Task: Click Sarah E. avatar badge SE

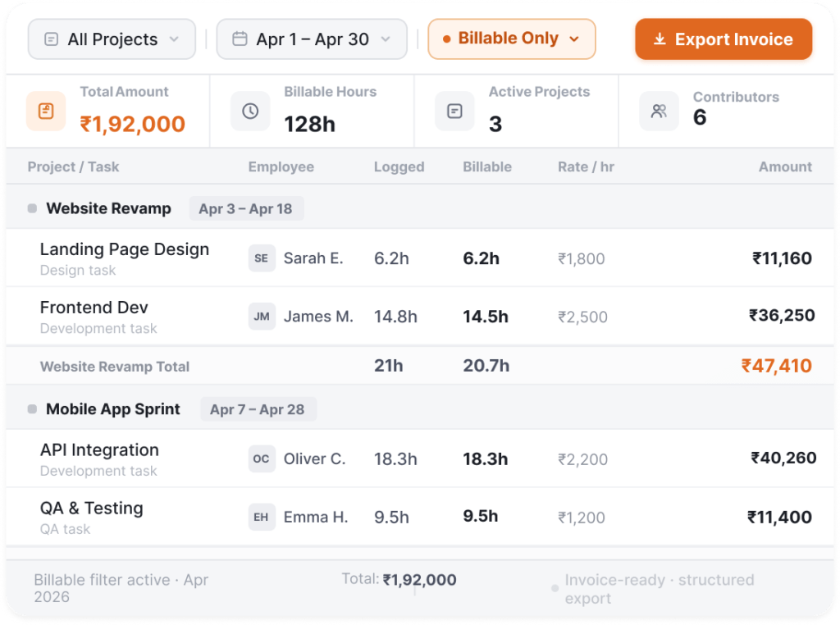Action: point(262,258)
